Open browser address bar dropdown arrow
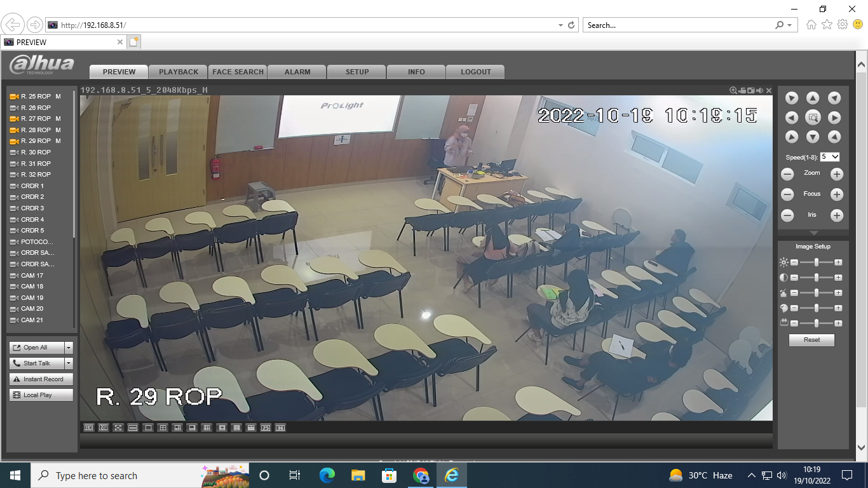The width and height of the screenshot is (868, 488). pyautogui.click(x=560, y=25)
